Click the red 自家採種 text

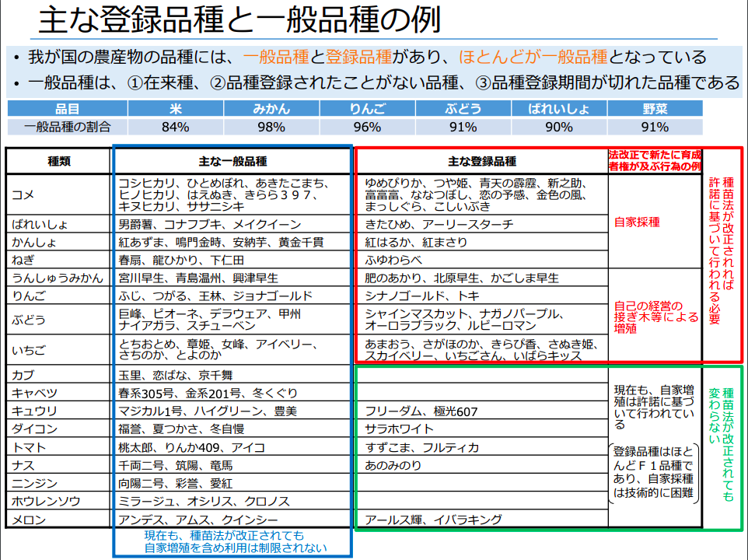click(637, 222)
